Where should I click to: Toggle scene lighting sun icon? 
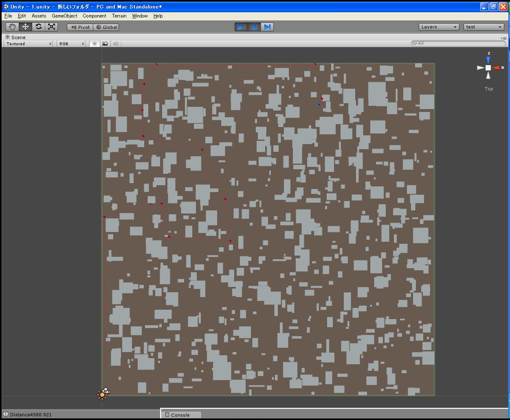coord(95,44)
